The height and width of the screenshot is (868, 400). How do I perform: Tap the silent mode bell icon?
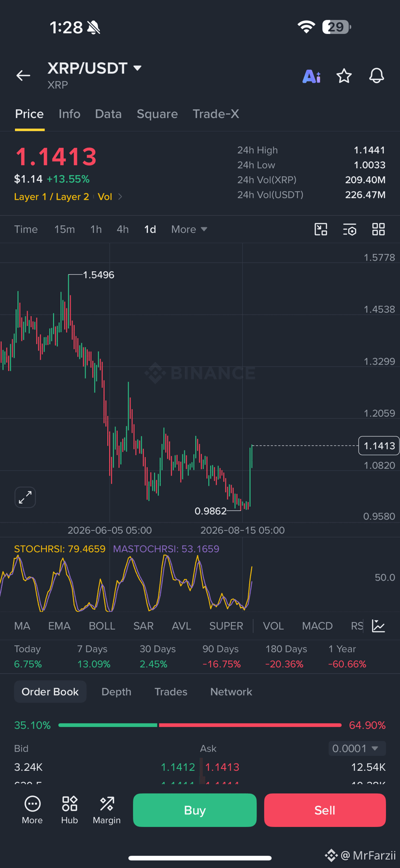94,28
